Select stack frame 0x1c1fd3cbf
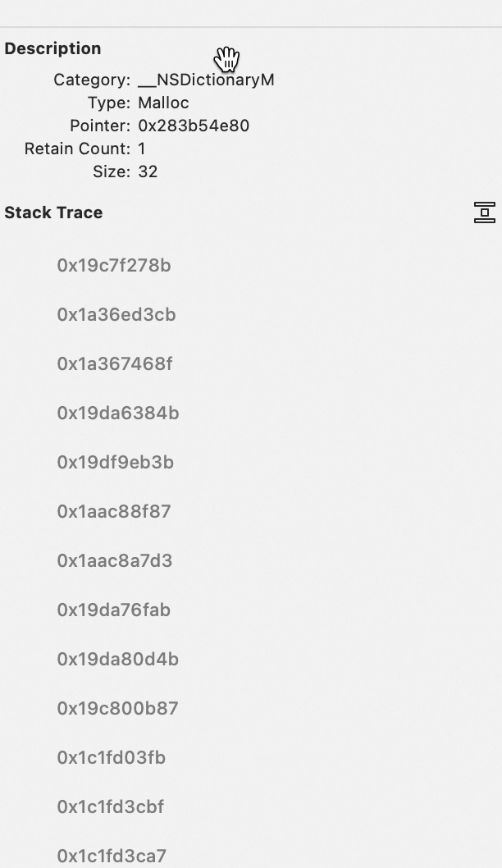The image size is (502, 868). pos(111,806)
